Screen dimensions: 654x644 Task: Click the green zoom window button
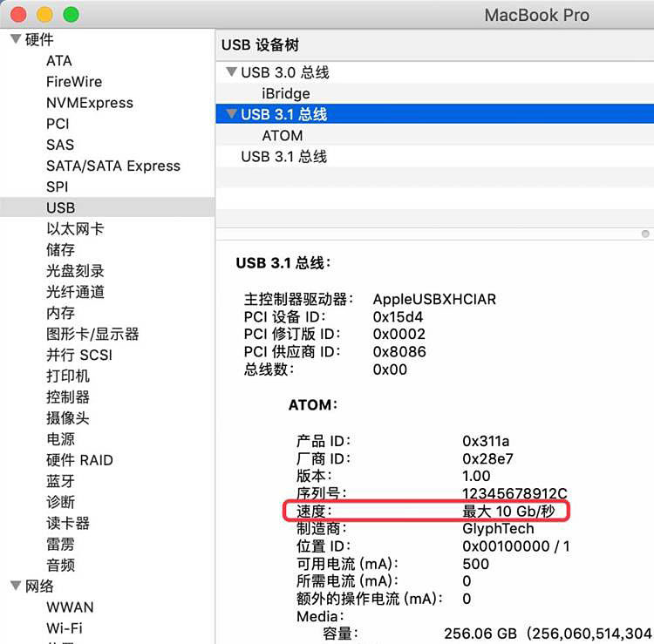coord(72,14)
